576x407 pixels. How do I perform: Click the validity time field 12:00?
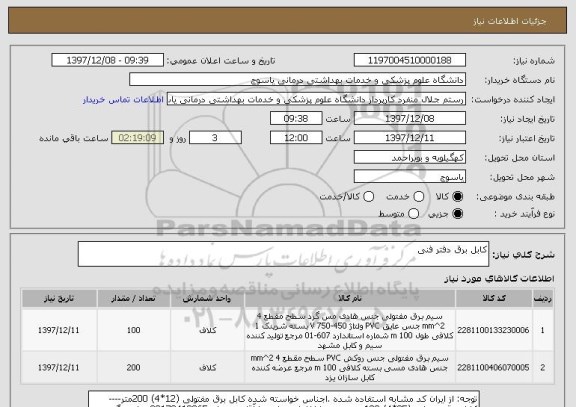coord(296,138)
